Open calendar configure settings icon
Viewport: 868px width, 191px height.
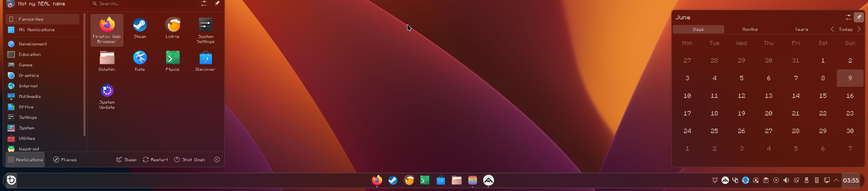point(848,17)
